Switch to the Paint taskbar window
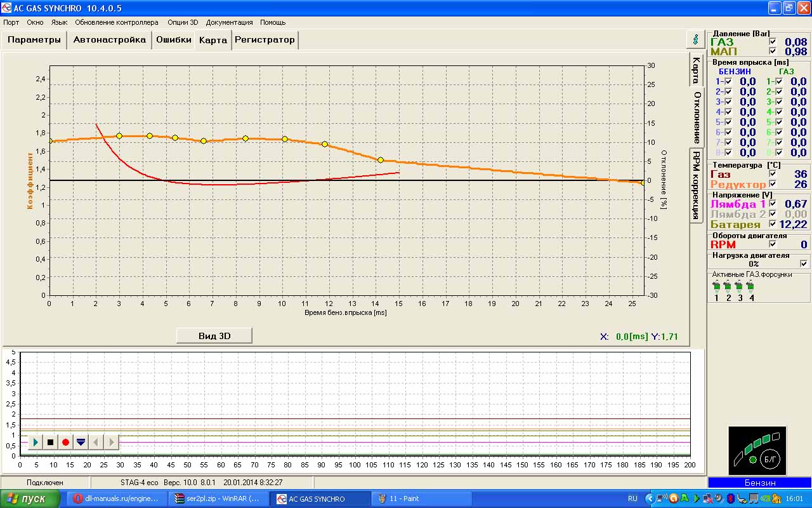This screenshot has height=508, width=812. (421, 498)
